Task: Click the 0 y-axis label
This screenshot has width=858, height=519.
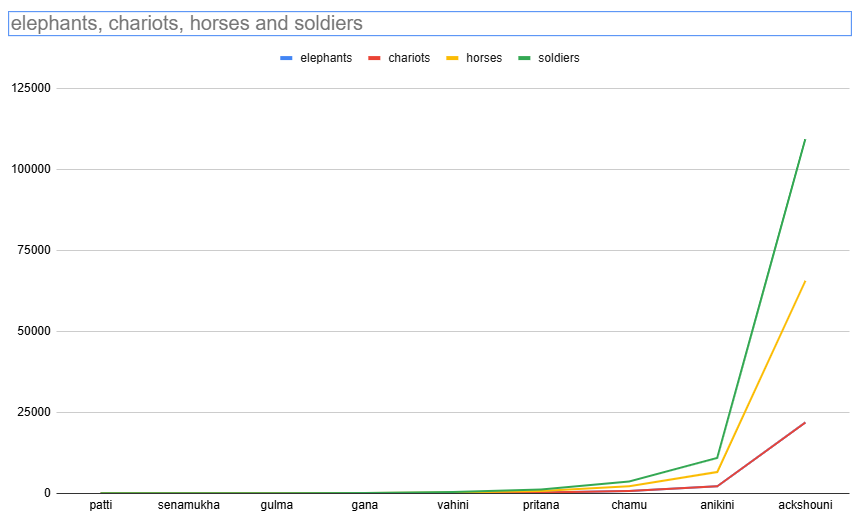Action: 48,493
